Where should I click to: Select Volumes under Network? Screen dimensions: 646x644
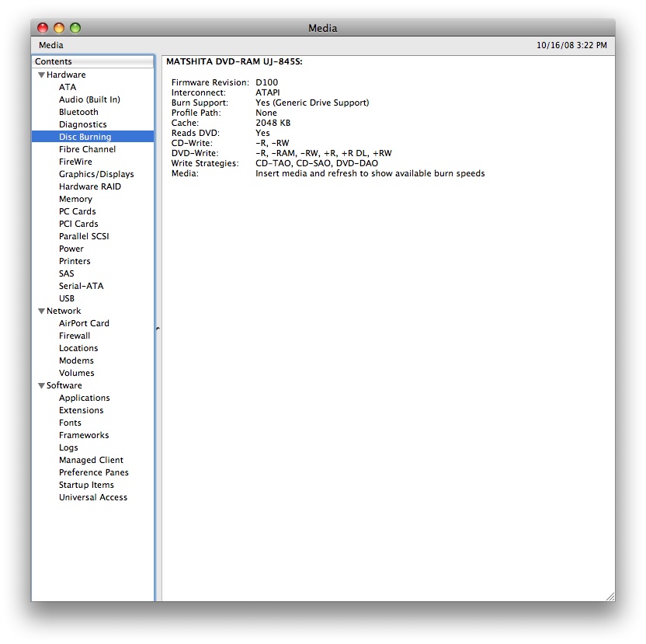pos(77,373)
